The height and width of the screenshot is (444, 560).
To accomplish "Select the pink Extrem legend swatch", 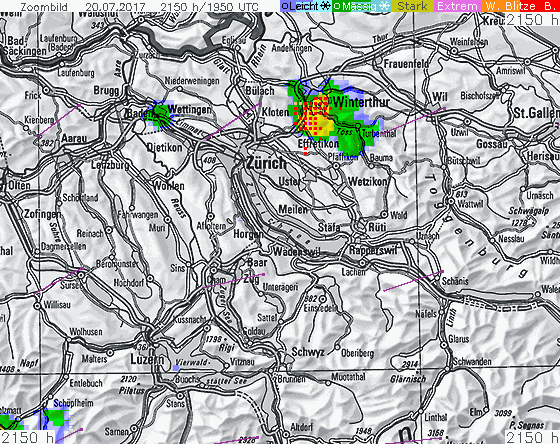I will coord(457,6).
